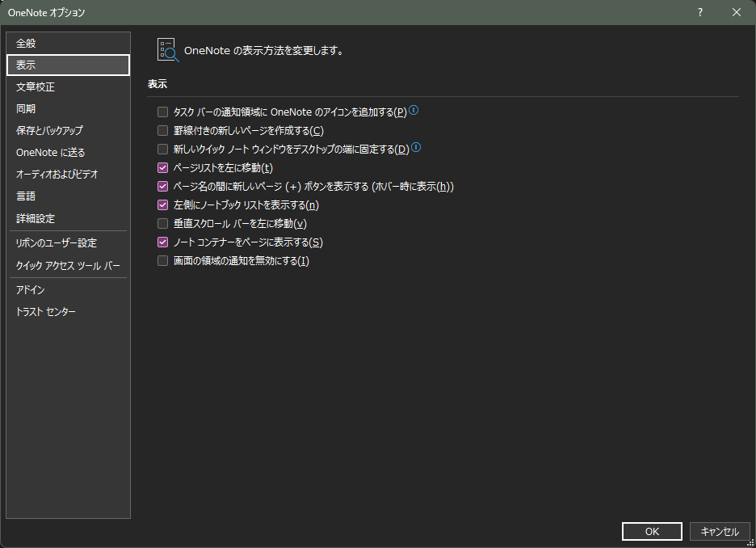Open クイック アクセス ツール バー category
The image size is (756, 548).
pyautogui.click(x=68, y=266)
